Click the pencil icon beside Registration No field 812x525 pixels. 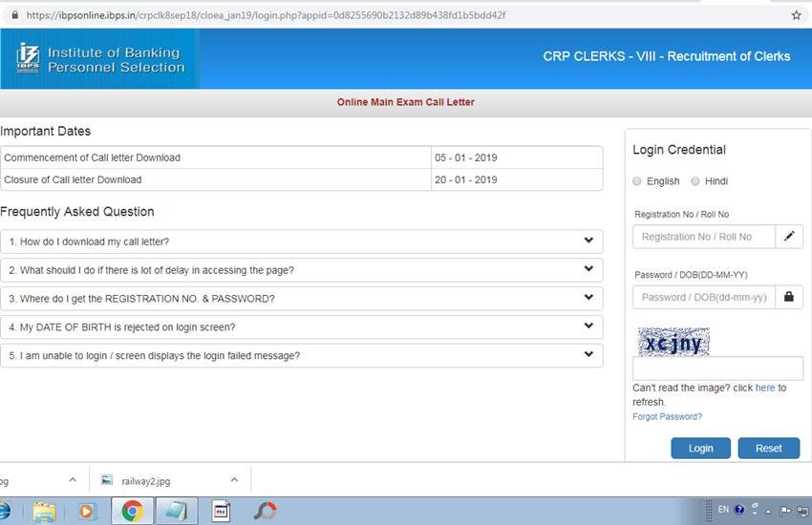789,237
